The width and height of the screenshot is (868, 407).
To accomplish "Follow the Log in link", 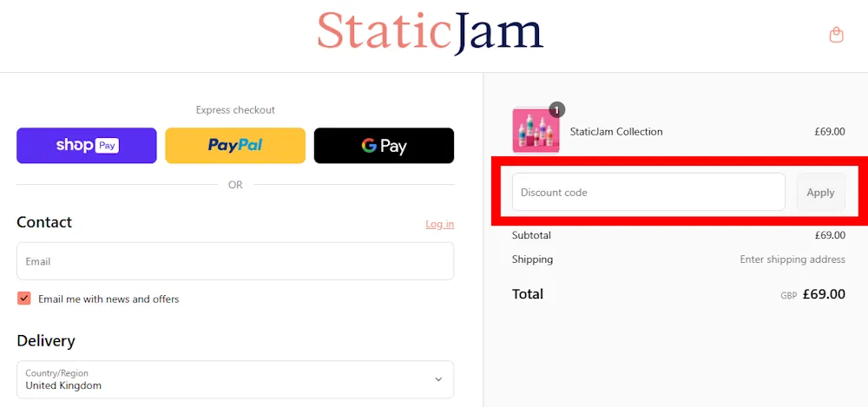I will 439,224.
